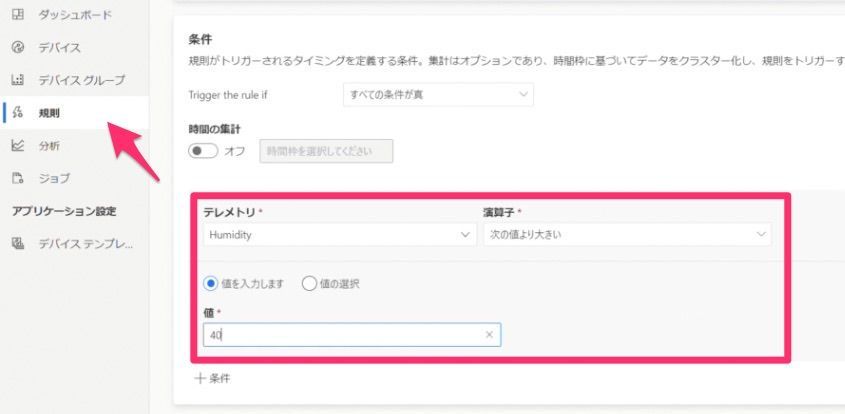
Task: Click the デバイス device icon in sidebar
Action: point(17,48)
